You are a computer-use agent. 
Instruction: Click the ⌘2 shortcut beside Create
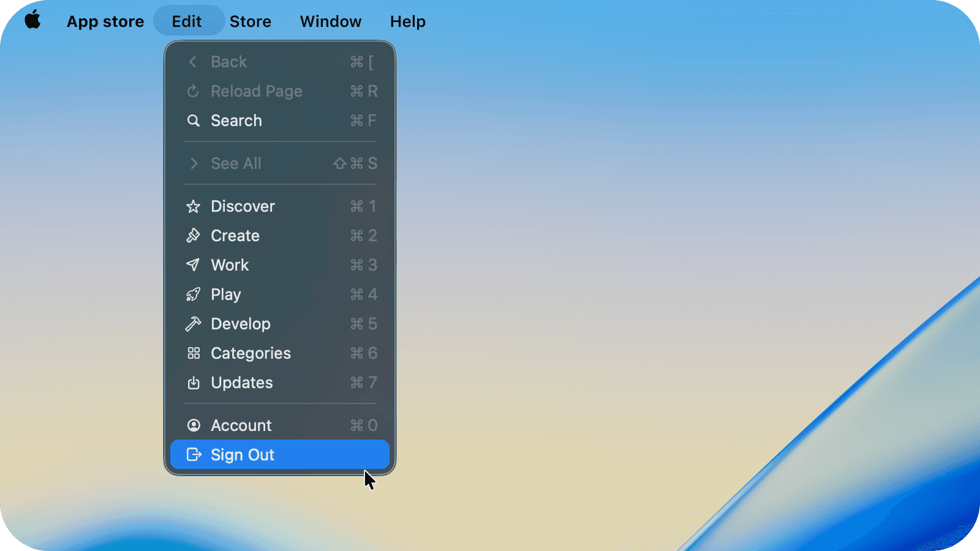(363, 236)
